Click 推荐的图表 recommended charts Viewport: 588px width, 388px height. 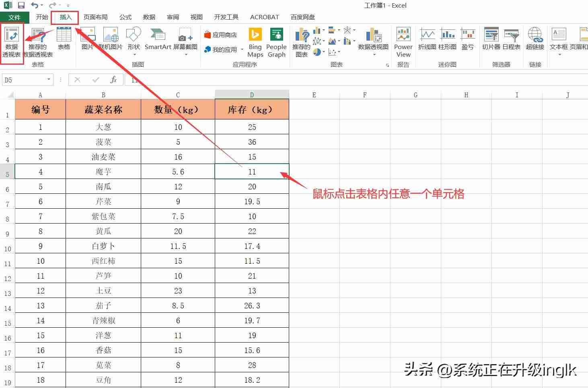click(301, 43)
